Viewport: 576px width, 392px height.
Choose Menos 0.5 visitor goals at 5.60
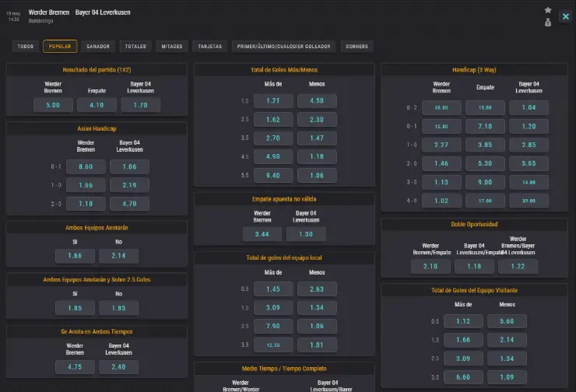[507, 321]
